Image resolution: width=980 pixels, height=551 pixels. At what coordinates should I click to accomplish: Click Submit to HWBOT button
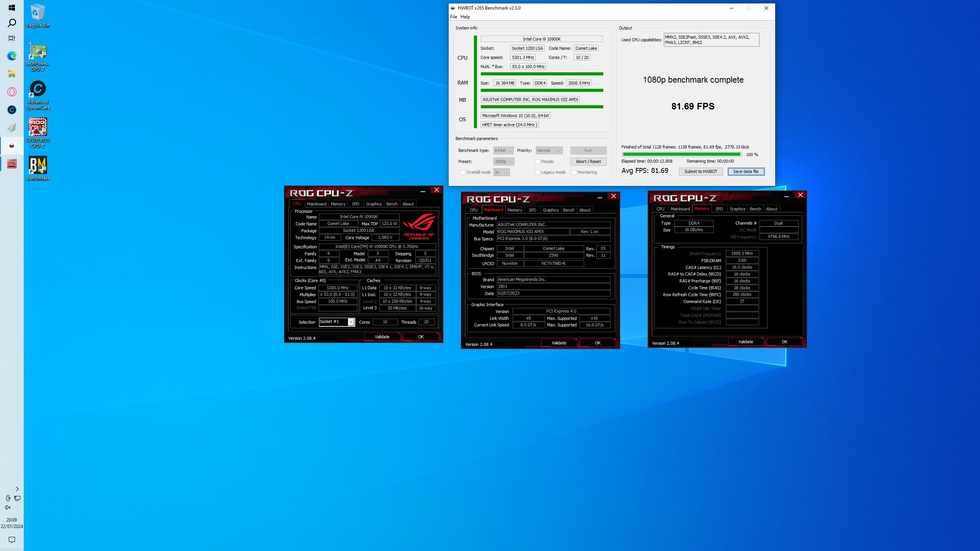pos(701,171)
